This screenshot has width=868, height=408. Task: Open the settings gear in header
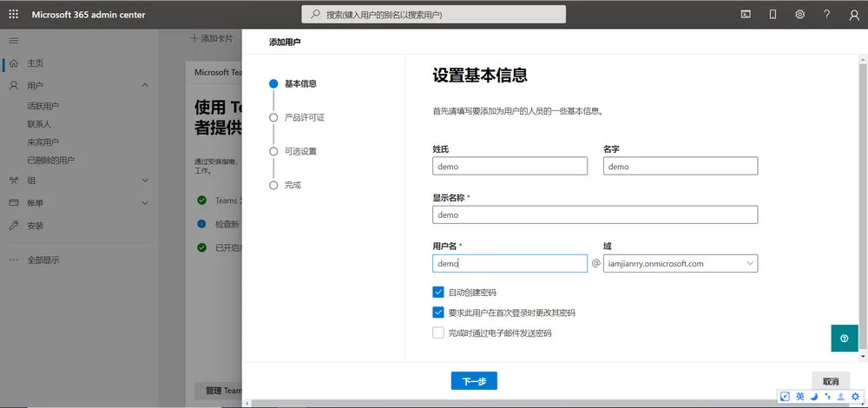(x=799, y=15)
